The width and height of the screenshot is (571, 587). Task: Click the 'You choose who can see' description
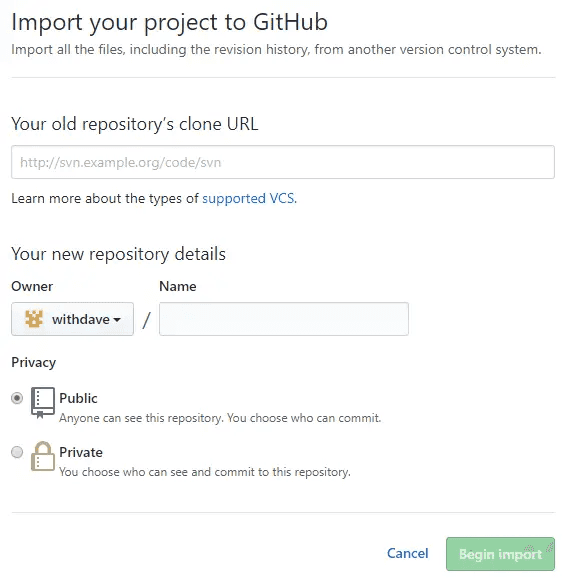coord(205,472)
